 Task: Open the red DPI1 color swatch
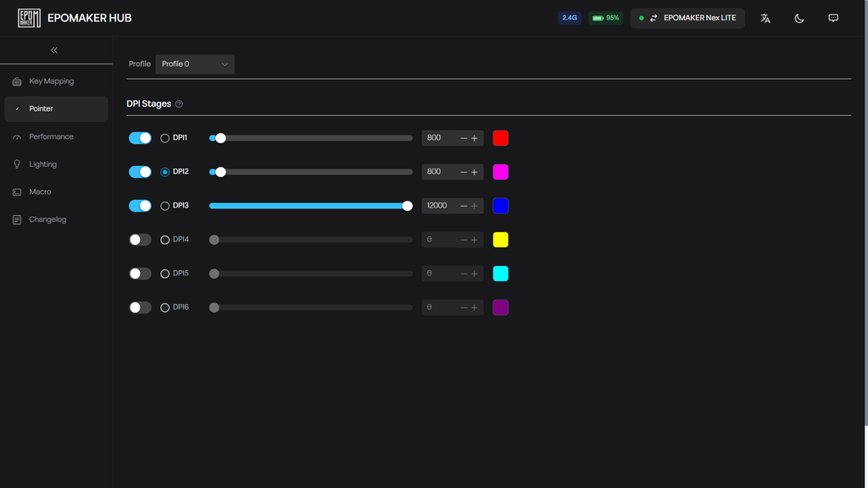coord(500,138)
